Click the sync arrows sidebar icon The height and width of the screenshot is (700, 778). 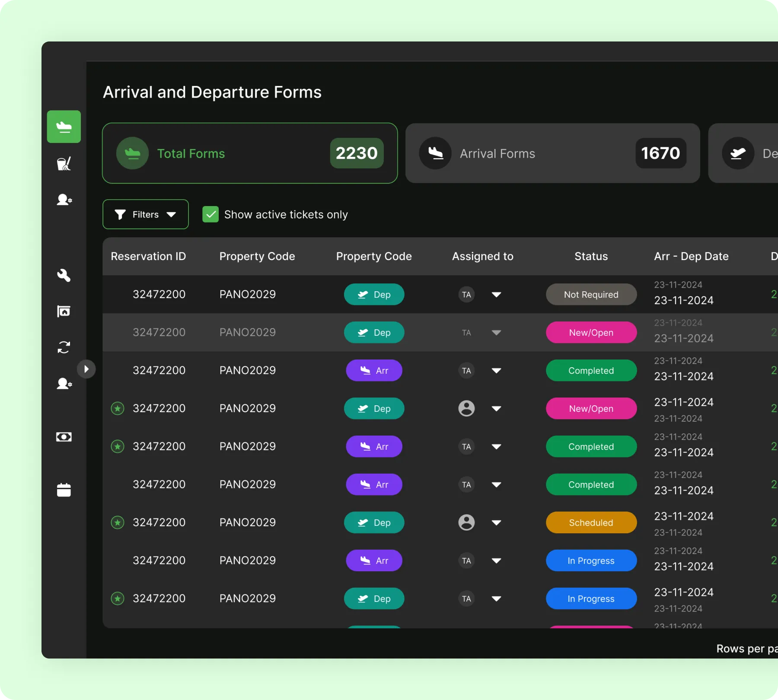[x=64, y=347]
